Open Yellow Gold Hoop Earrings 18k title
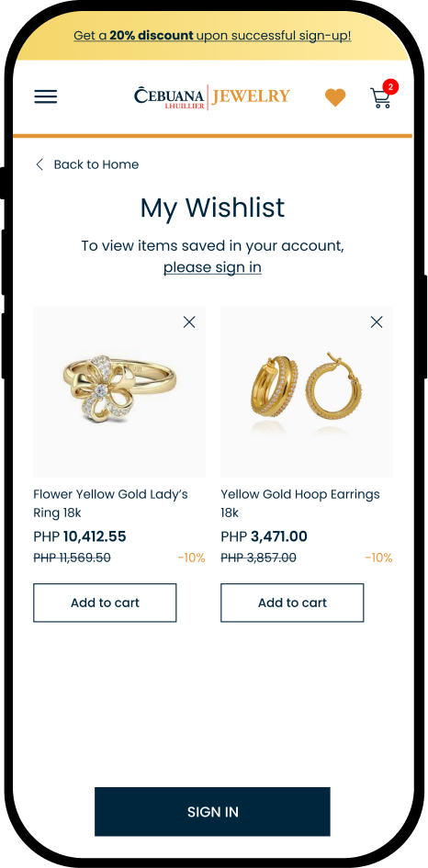Screen dimensions: 428x868 pos(300,503)
